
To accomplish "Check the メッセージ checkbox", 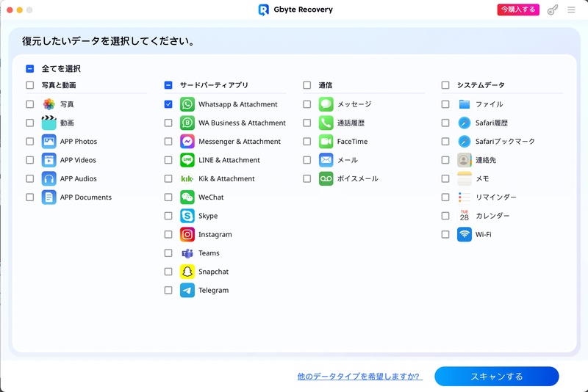I will tap(307, 104).
